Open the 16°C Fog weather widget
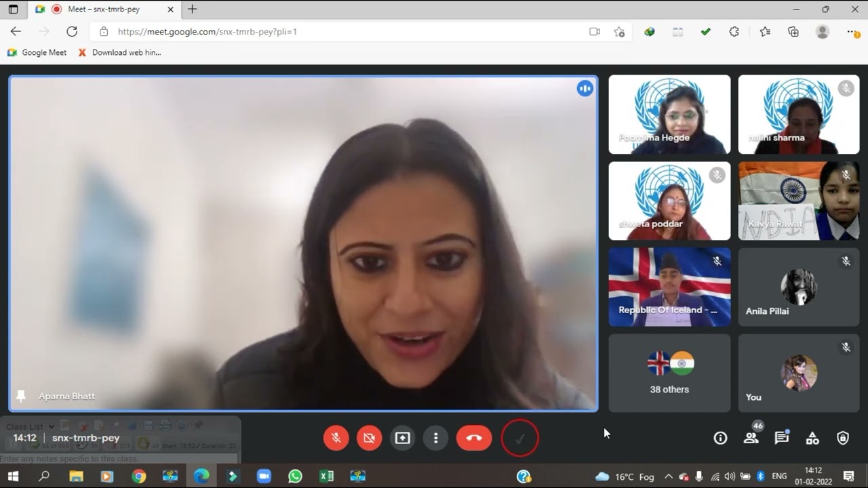 pyautogui.click(x=625, y=476)
